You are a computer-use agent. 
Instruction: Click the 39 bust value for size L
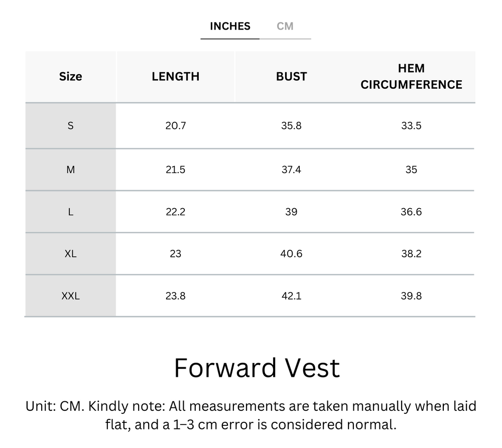291,212
